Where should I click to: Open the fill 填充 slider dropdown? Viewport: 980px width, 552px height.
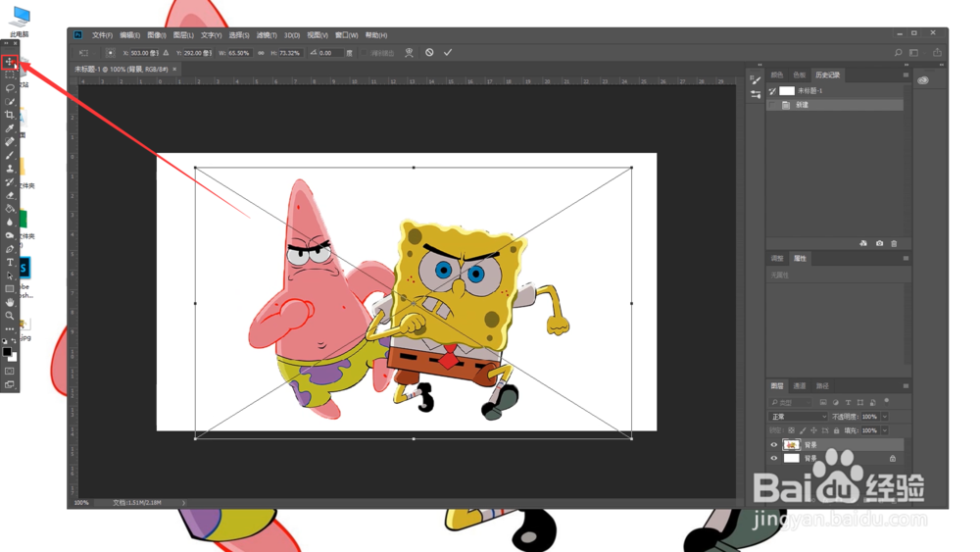pos(884,430)
